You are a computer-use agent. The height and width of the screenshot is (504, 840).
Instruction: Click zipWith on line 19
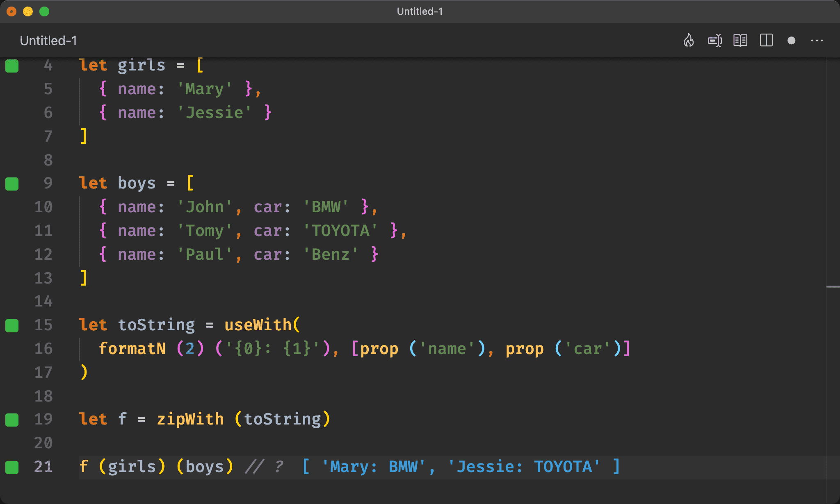coord(190,419)
